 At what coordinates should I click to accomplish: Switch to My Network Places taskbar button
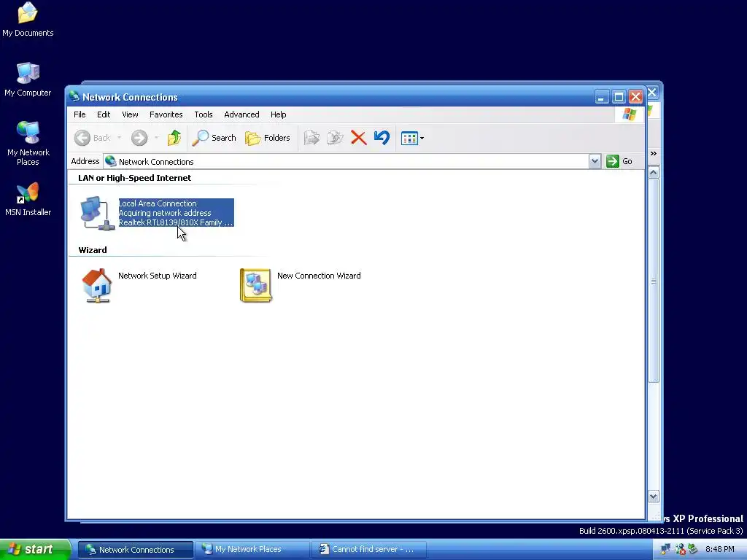(252, 550)
